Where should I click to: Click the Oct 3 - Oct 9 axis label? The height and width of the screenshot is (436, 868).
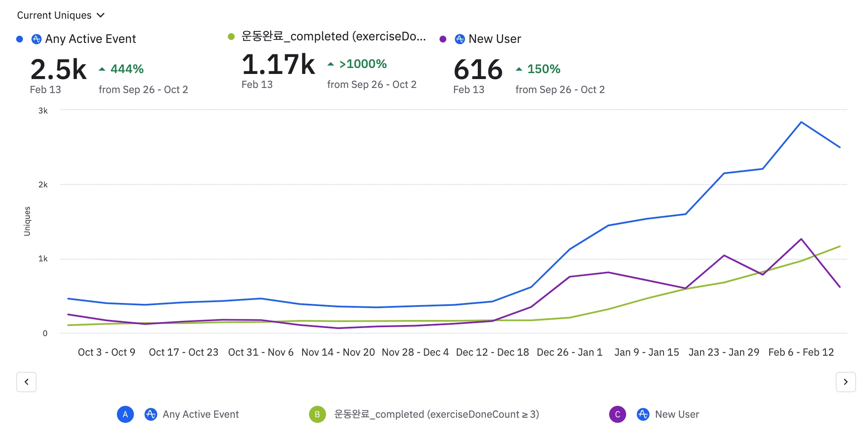106,352
